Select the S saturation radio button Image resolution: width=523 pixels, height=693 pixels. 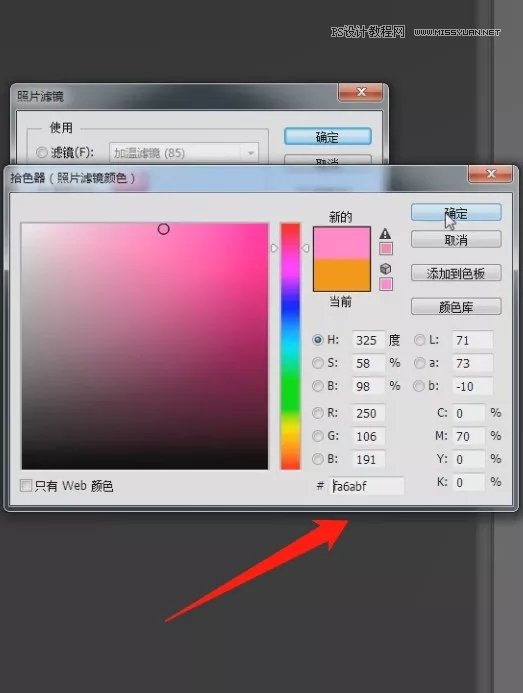(317, 363)
